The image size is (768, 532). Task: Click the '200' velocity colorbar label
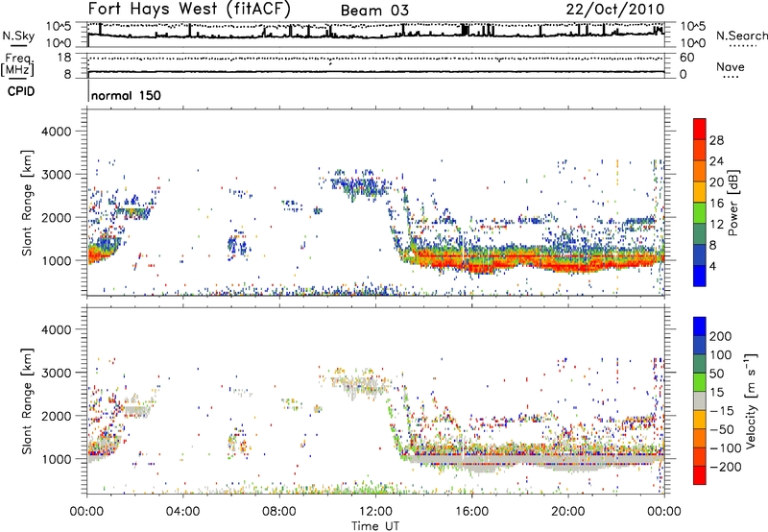[721, 336]
